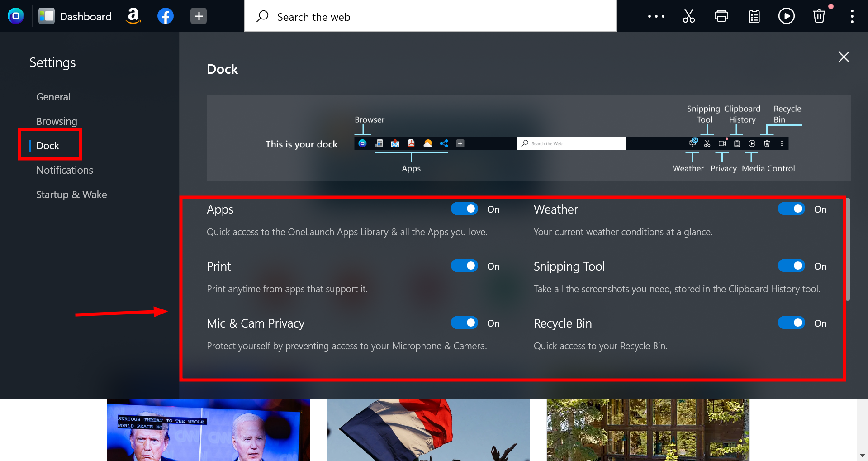Click the OneLaunch logo icon

click(16, 16)
